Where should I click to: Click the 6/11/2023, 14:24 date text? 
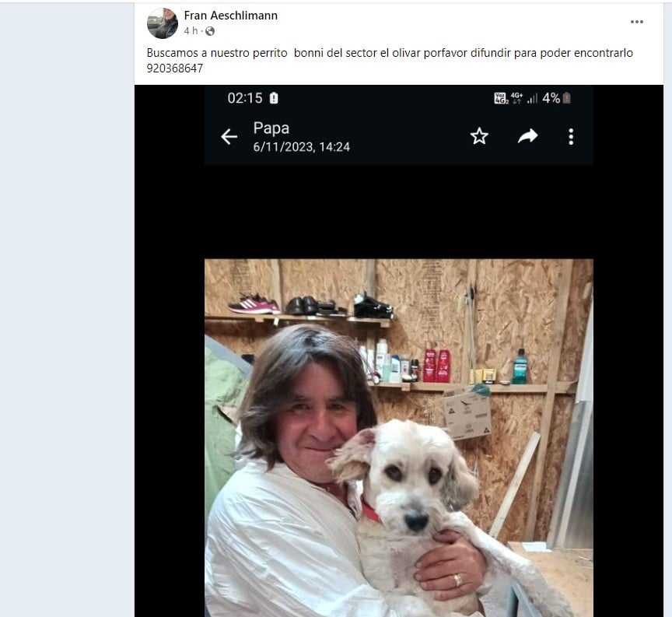301,147
